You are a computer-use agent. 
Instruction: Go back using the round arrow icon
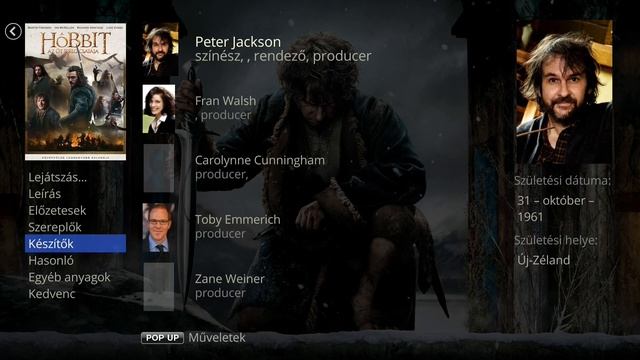pyautogui.click(x=13, y=31)
